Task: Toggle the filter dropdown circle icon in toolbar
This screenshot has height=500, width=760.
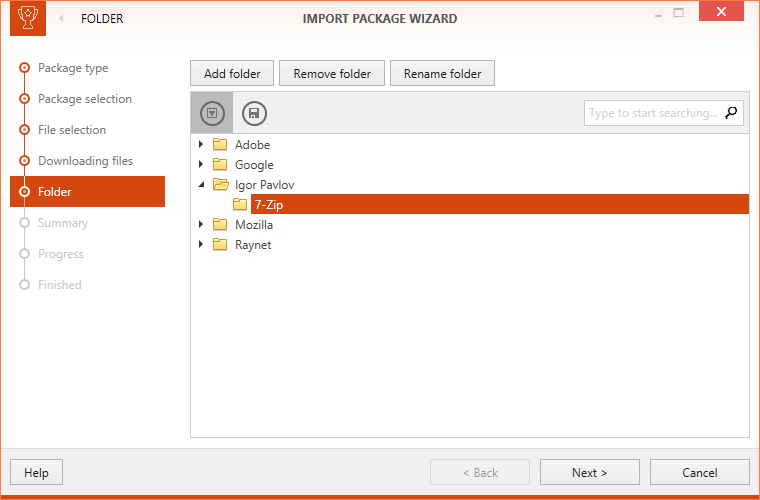Action: click(212, 113)
